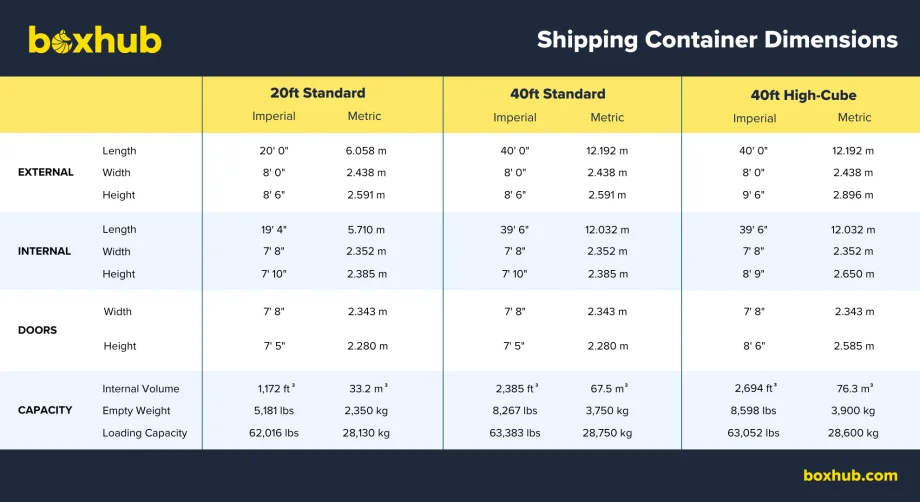This screenshot has width=920, height=502.
Task: Click the Shipping Container Dimensions title
Action: pos(717,40)
